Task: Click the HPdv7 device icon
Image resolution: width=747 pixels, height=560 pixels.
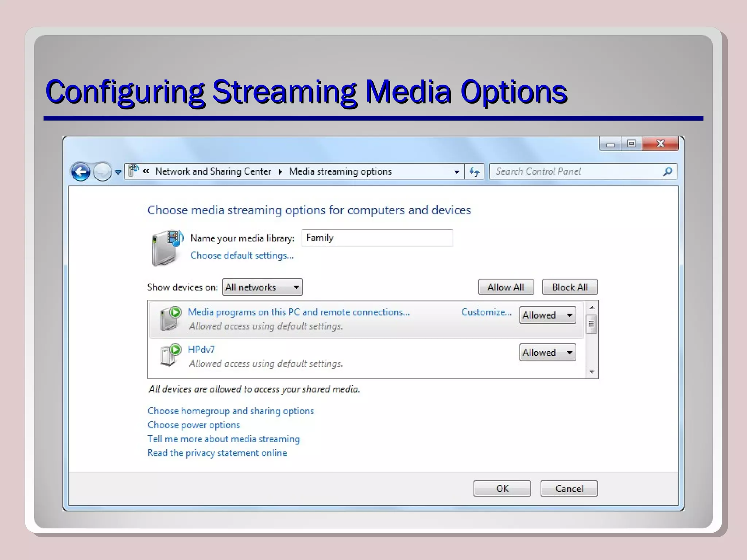Action: 170,355
